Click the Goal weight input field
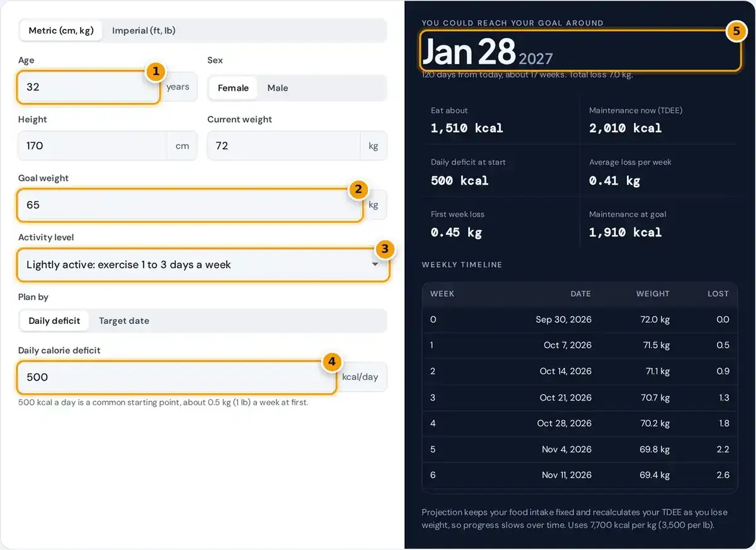The width and height of the screenshot is (756, 550). point(190,205)
